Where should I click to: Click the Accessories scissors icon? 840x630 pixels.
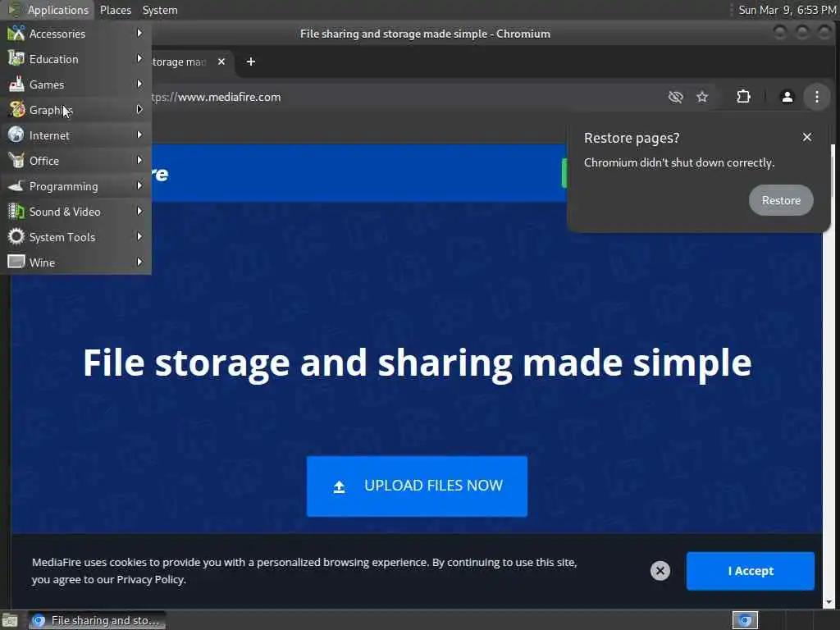click(16, 33)
